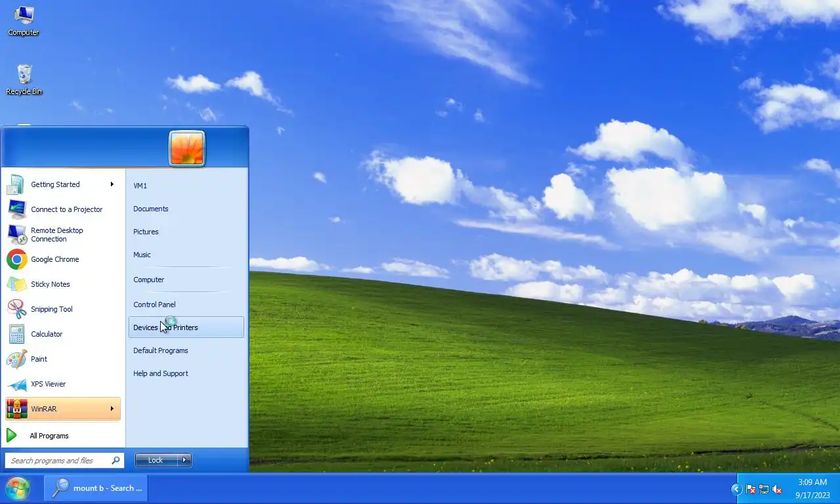Click the search magnifier icon

point(115,461)
